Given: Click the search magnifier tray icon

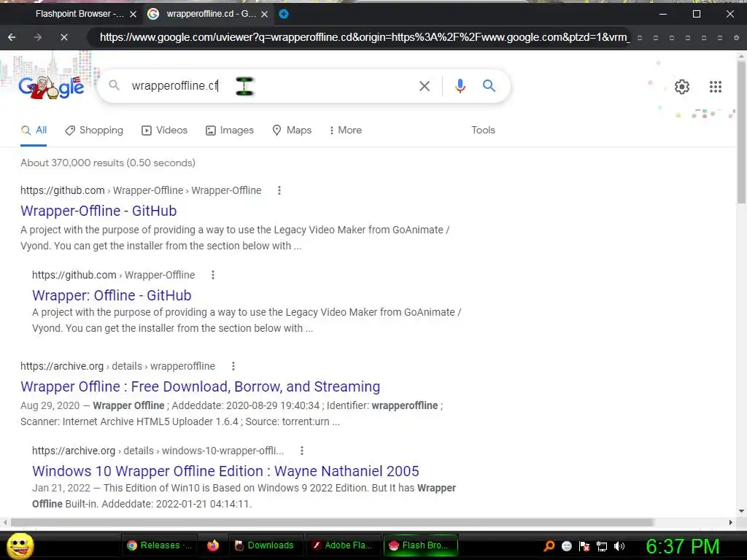Looking at the screenshot, I should point(549,546).
